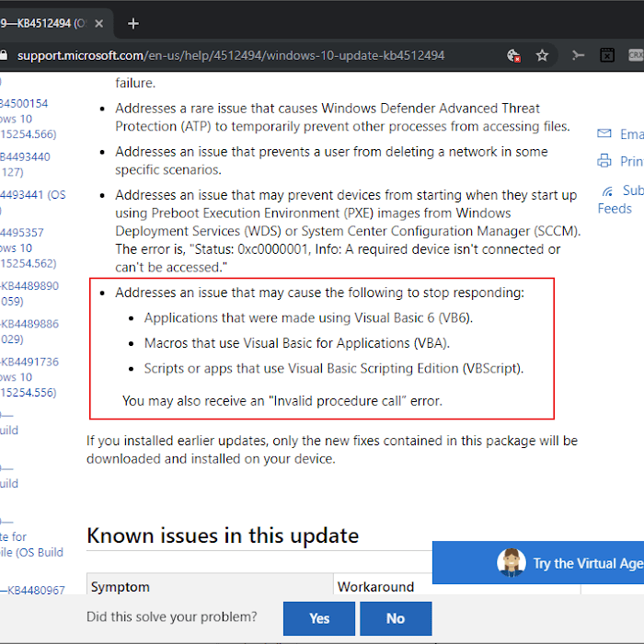Viewport: 644px width, 644px height.
Task: Bookmark this page with the star icon
Action: click(542, 55)
